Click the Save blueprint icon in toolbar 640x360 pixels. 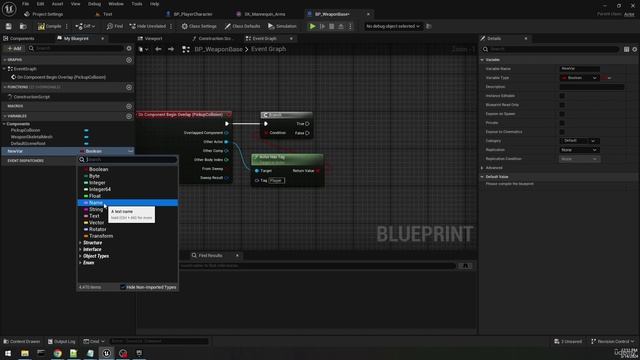[x=9, y=26]
